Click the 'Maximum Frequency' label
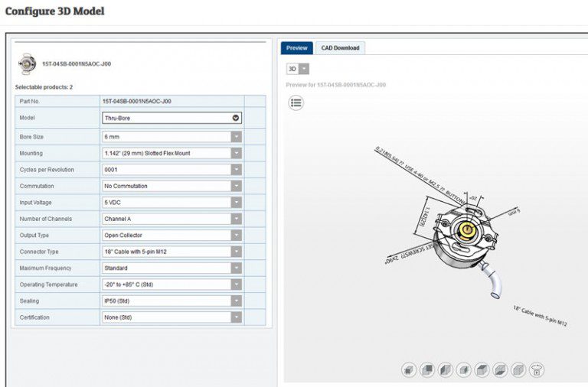 click(x=45, y=268)
